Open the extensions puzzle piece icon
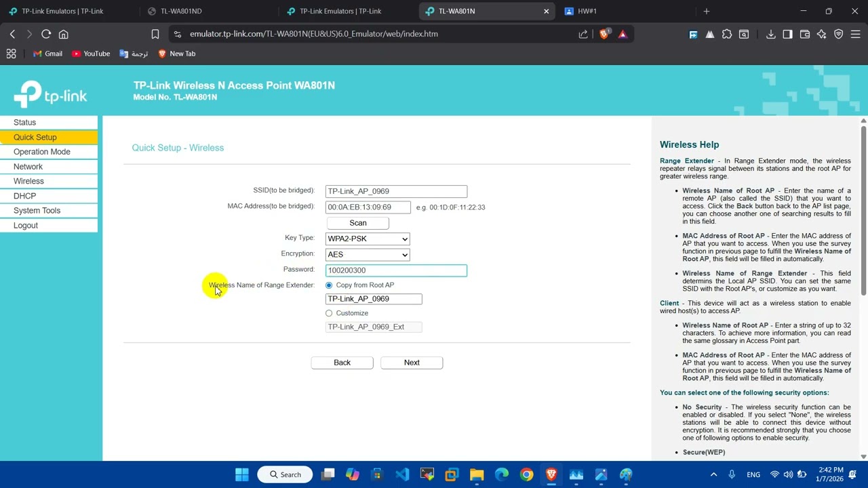868x488 pixels. click(727, 34)
